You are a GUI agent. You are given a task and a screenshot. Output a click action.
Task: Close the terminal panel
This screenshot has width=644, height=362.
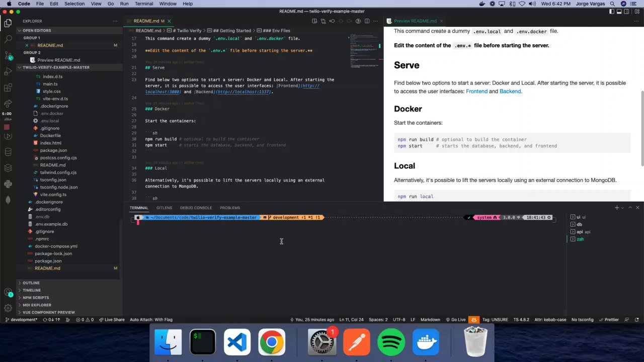637,208
